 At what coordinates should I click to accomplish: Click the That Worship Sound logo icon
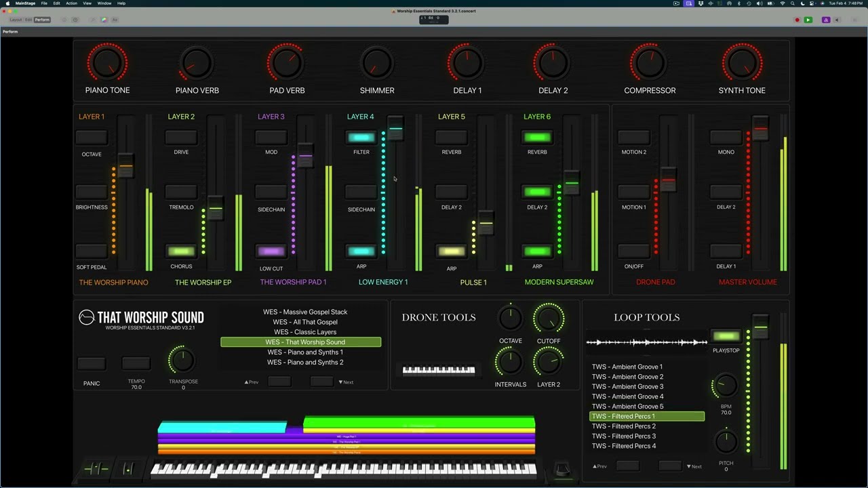87,317
